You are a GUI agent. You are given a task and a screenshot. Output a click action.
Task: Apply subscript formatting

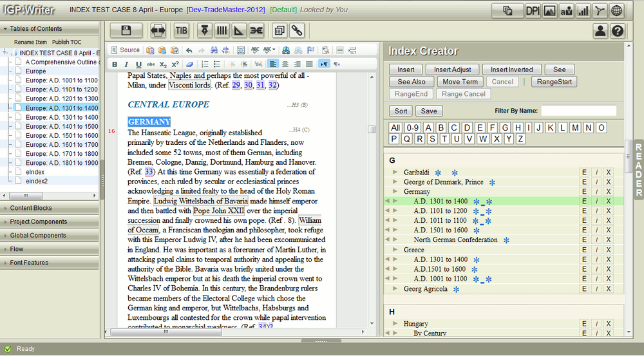(164, 64)
